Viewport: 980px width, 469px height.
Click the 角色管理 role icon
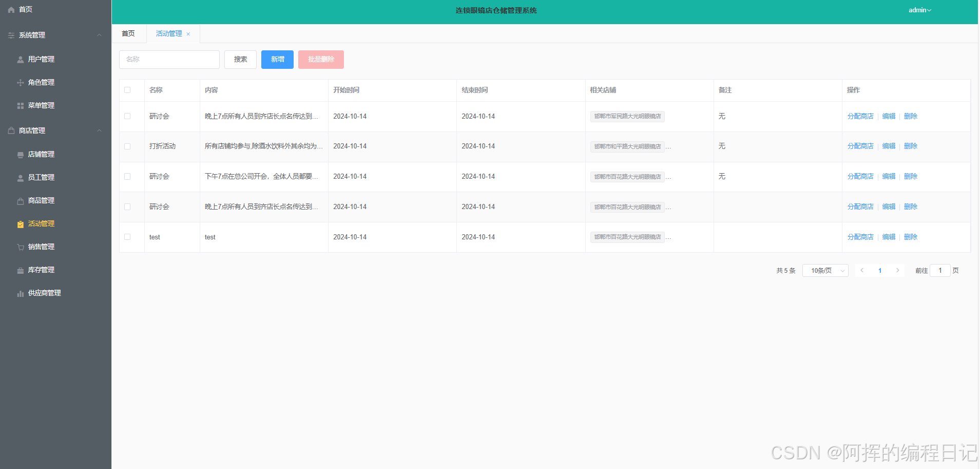21,83
